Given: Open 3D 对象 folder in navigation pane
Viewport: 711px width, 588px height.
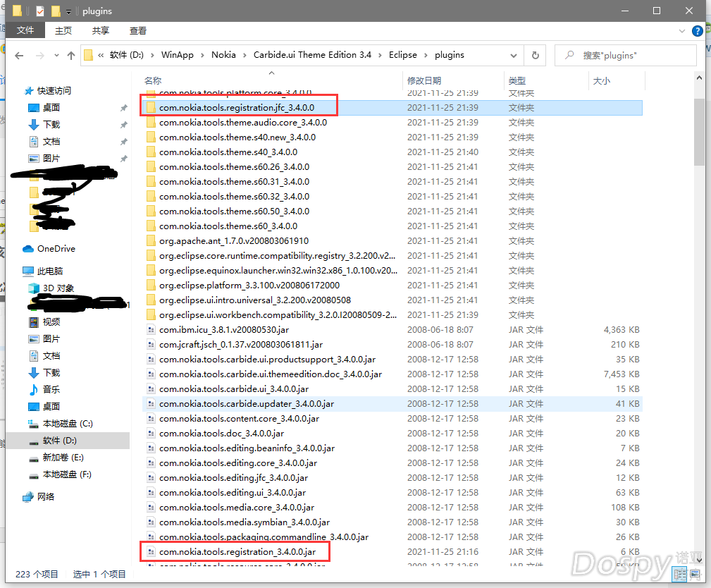Looking at the screenshot, I should point(58,288).
